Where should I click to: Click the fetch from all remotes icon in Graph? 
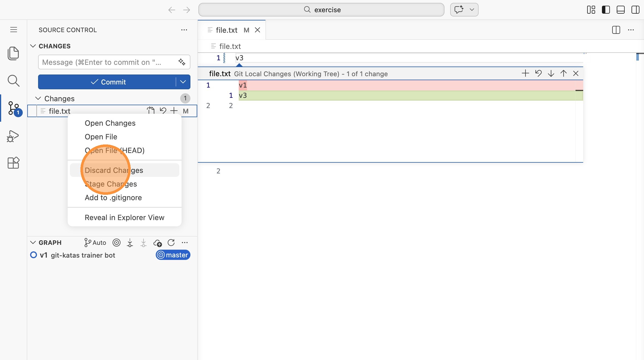(x=130, y=243)
